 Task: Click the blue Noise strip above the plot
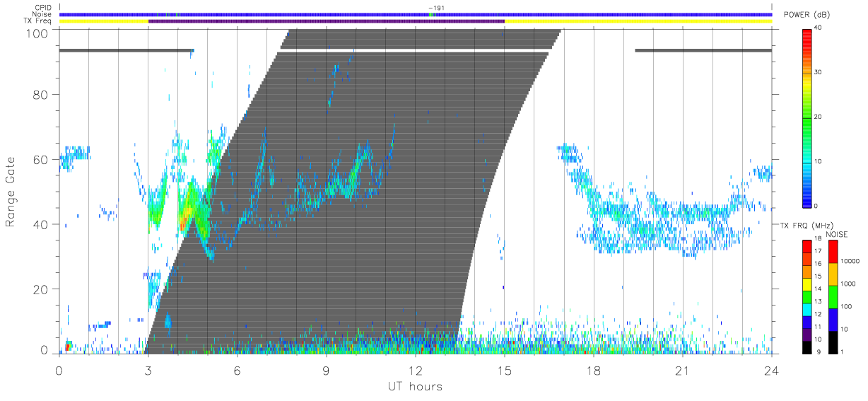[416, 14]
